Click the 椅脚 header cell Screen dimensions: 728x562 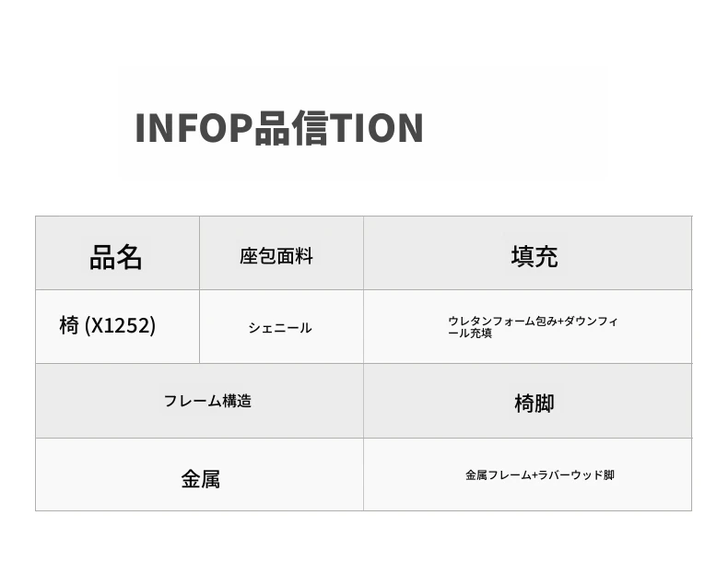pos(534,403)
